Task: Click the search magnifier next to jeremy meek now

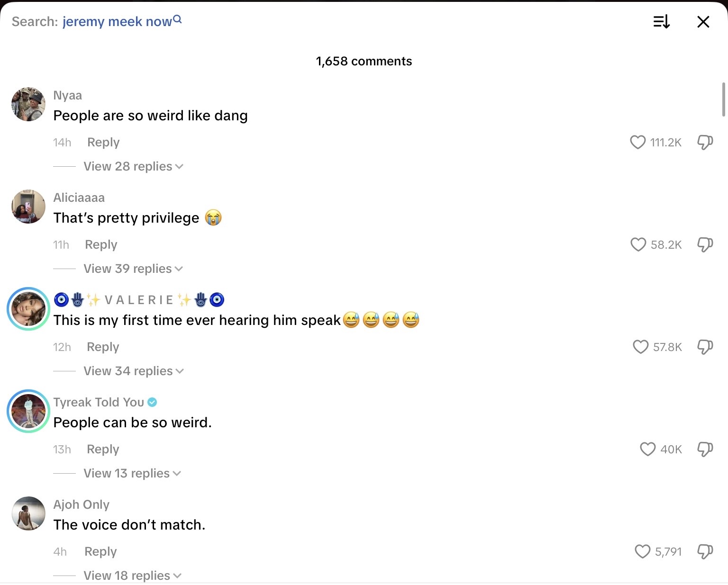Action: 177,19
